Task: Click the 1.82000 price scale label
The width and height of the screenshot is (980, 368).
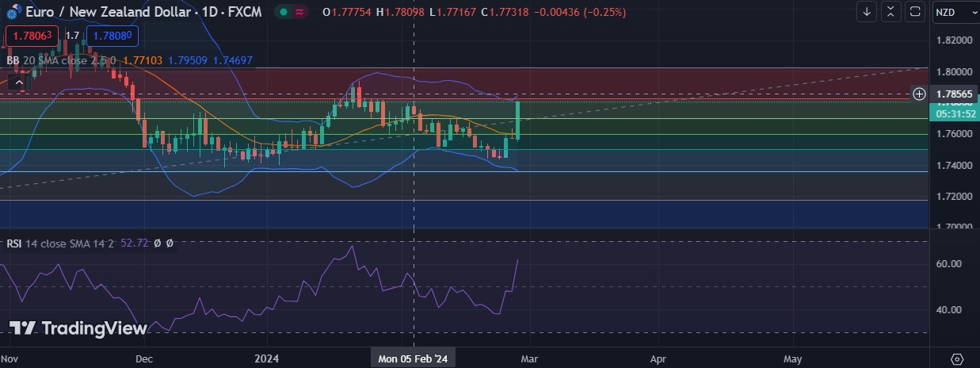Action: click(x=954, y=40)
